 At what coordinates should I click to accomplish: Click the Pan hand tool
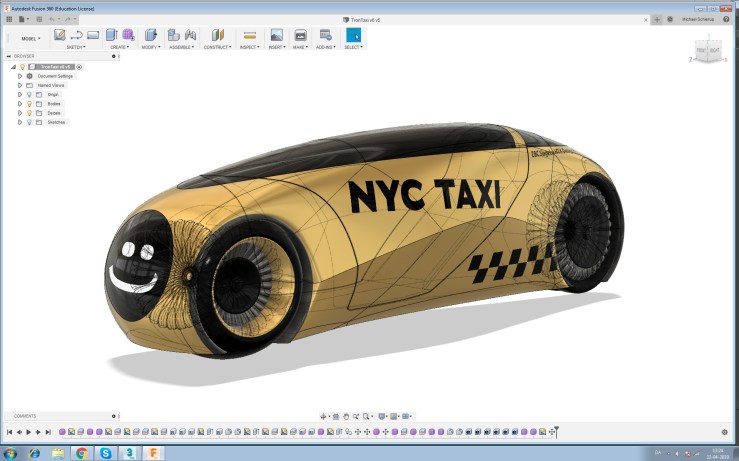click(346, 416)
